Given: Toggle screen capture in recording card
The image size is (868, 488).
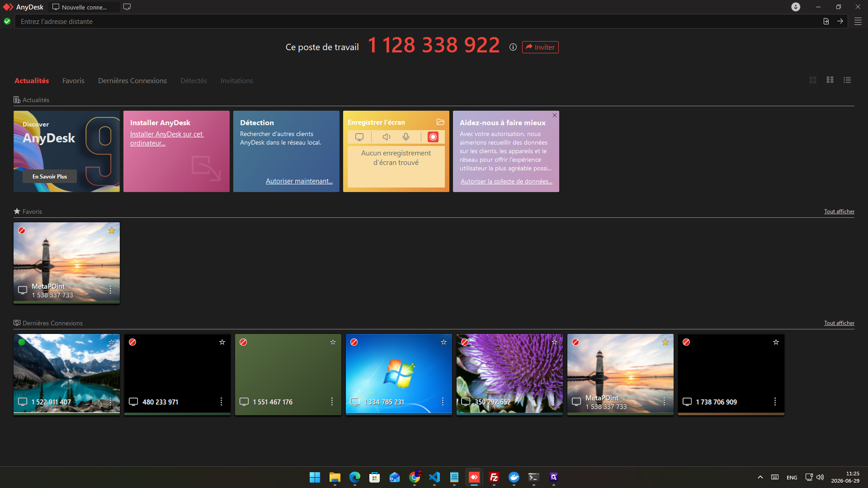Looking at the screenshot, I should (x=359, y=137).
